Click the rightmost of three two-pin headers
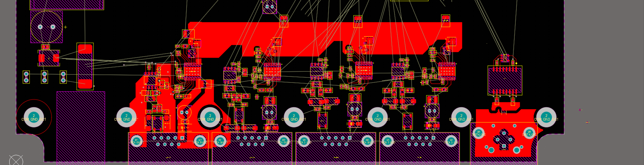Viewport: 644px width, 165px height. pyautogui.click(x=63, y=77)
